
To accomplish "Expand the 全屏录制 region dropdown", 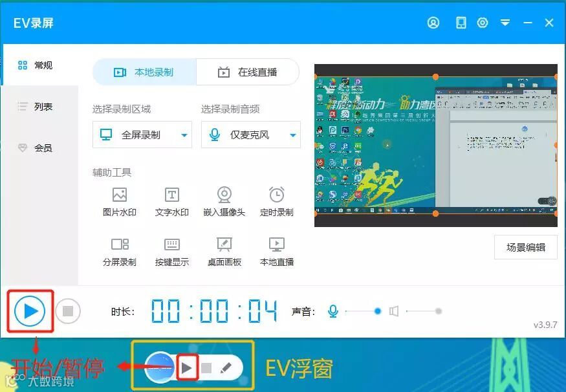I will pos(142,135).
